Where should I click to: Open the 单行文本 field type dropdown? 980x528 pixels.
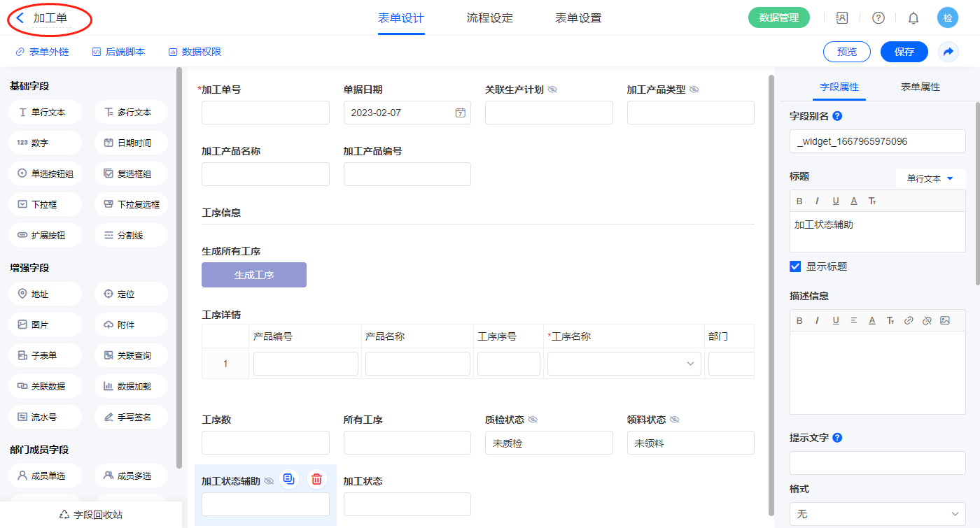(930, 178)
